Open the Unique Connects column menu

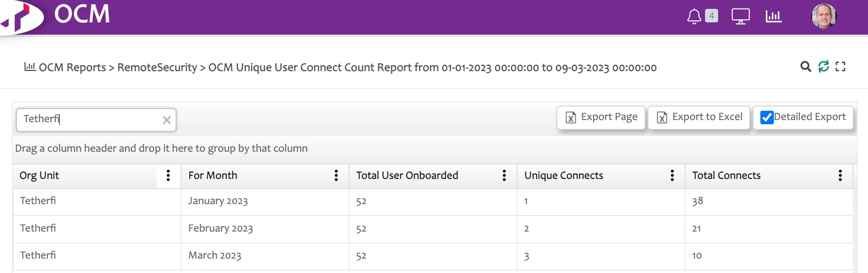[x=672, y=175]
